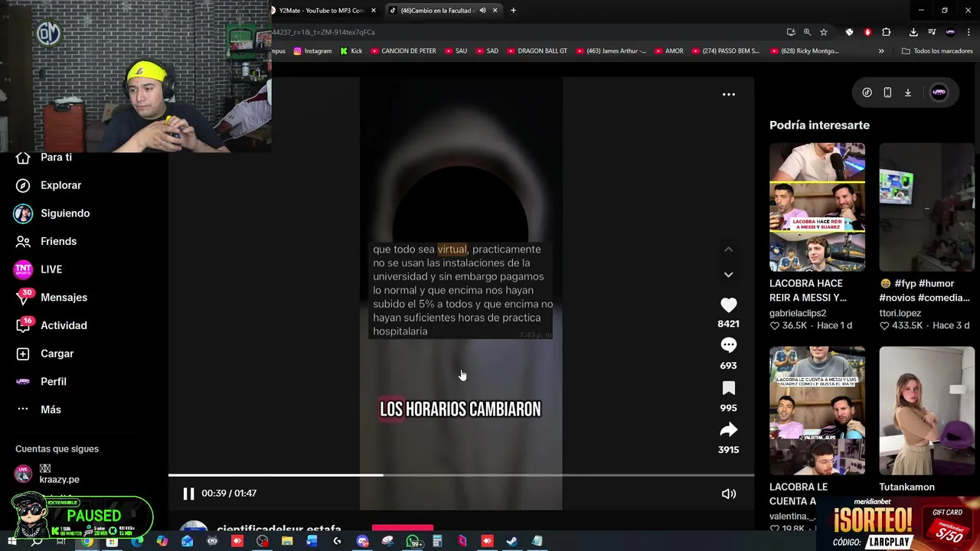Open Actividad notifications
Image resolution: width=980 pixels, height=551 pixels.
[51, 325]
